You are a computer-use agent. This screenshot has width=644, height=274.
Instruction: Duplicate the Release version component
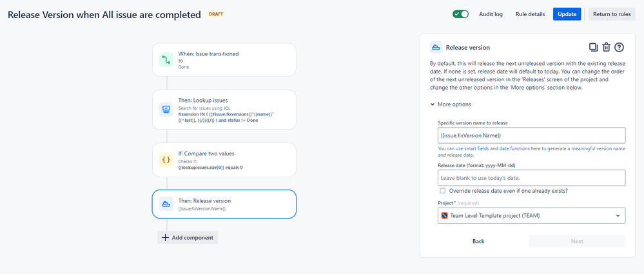pyautogui.click(x=593, y=47)
